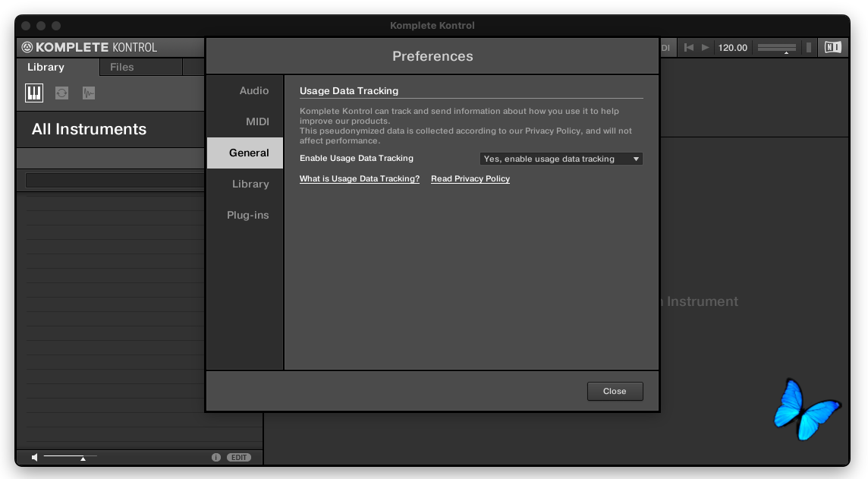Select the General preferences tab
The width and height of the screenshot is (868, 479).
tap(244, 153)
